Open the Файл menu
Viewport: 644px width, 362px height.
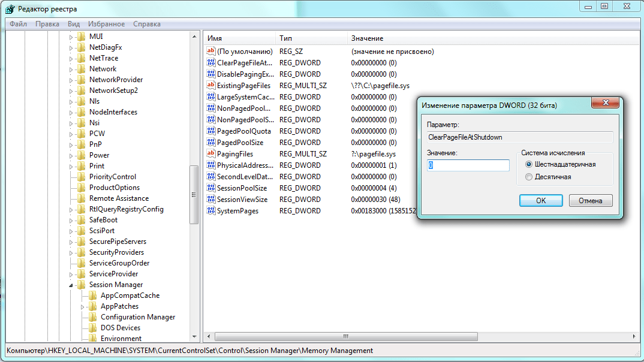coord(18,24)
